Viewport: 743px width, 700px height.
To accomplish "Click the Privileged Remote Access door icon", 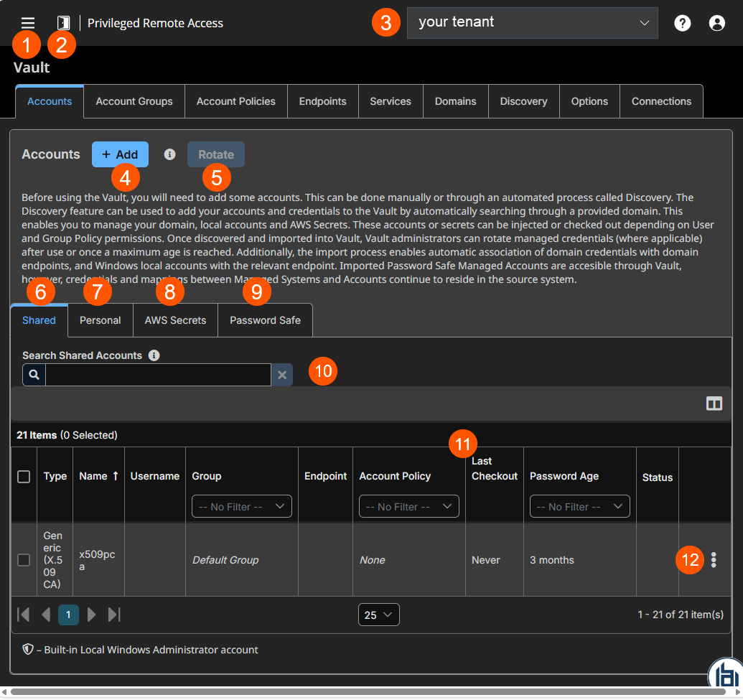I will pyautogui.click(x=63, y=23).
